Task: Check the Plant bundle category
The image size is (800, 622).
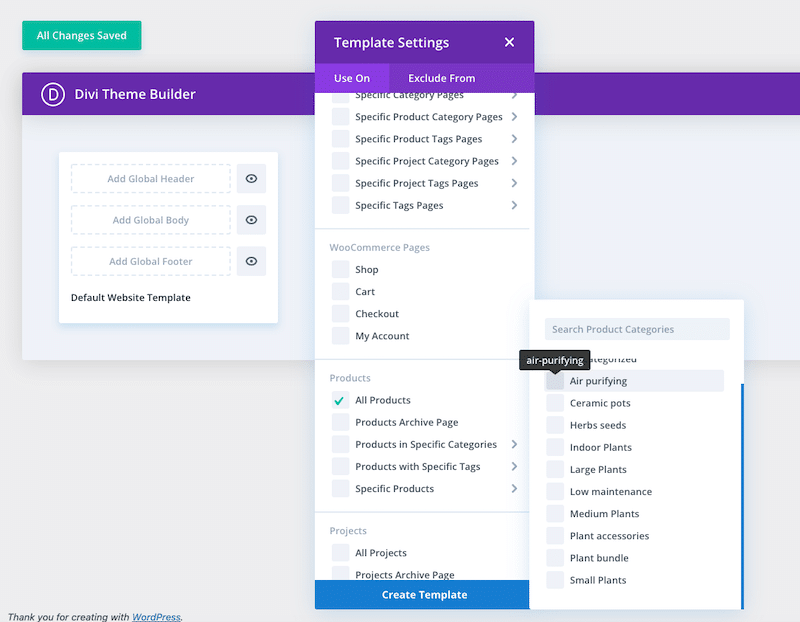Action: [x=555, y=557]
